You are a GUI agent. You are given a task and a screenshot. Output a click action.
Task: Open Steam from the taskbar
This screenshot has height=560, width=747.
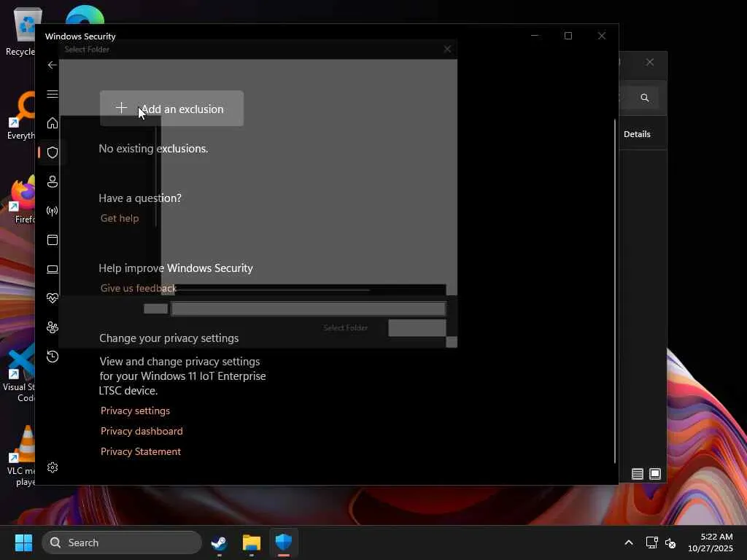(219, 542)
